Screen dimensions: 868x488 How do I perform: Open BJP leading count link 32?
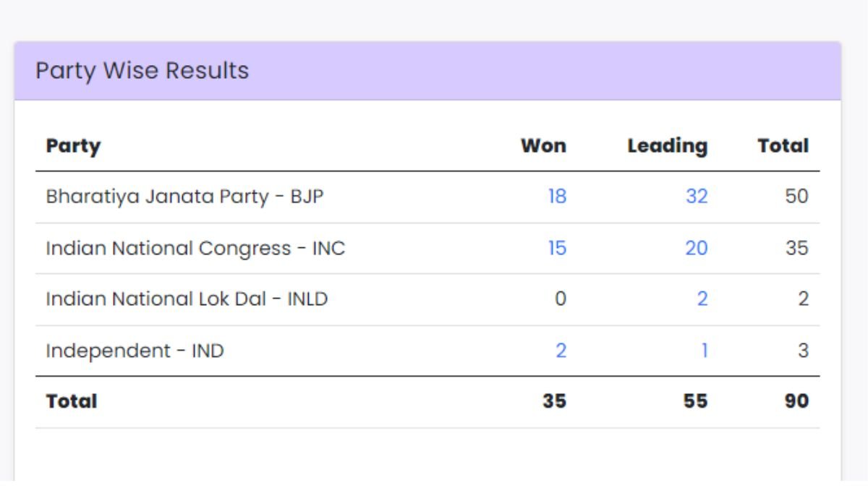tap(697, 197)
